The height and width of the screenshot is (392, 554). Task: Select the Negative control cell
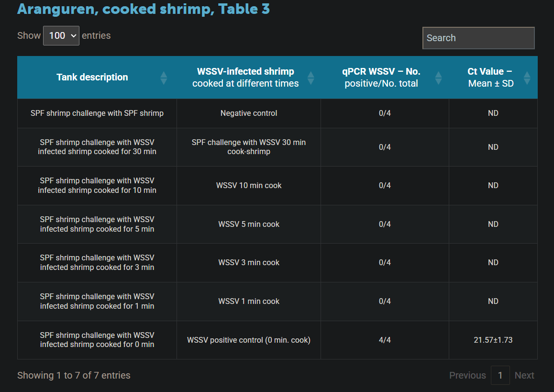point(249,113)
